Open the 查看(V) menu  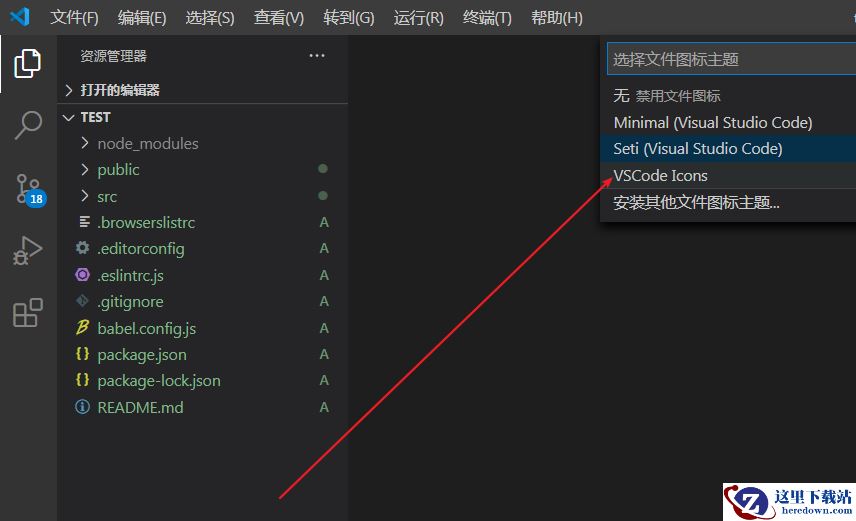click(x=279, y=17)
